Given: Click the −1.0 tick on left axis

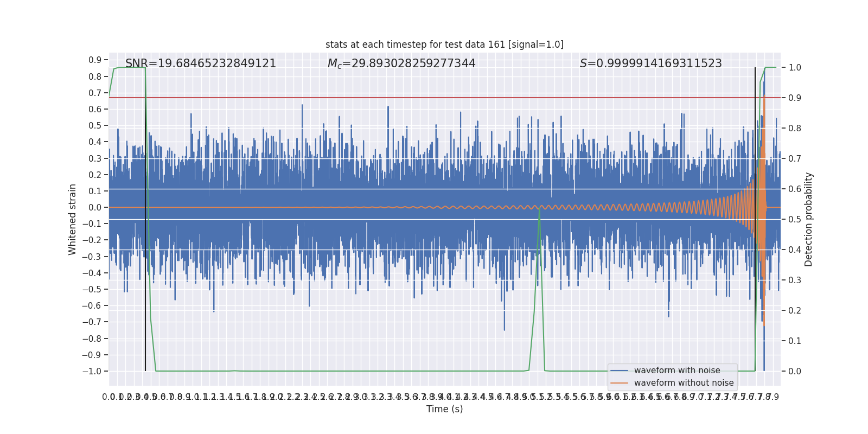Looking at the screenshot, I should [x=92, y=372].
